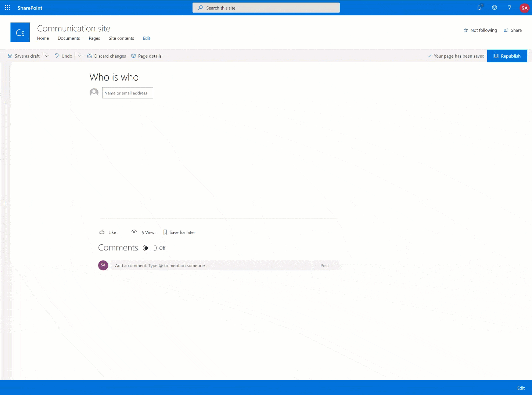Follow the site via the star icon

[466, 30]
